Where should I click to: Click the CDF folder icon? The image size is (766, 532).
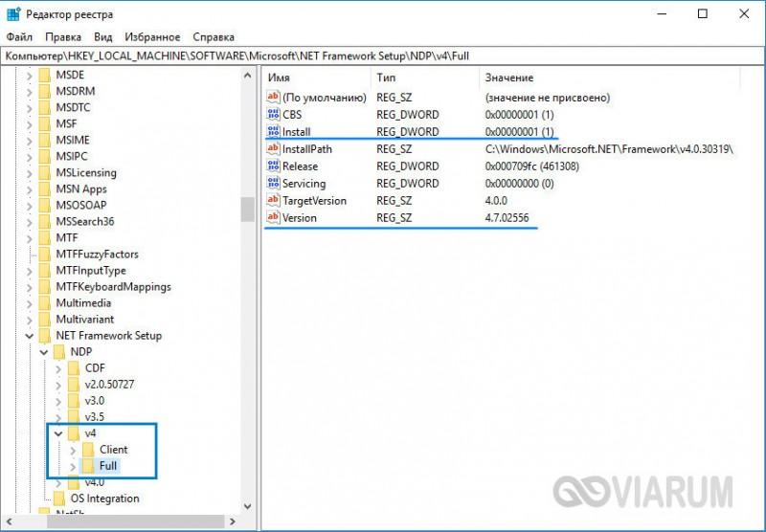(x=74, y=368)
